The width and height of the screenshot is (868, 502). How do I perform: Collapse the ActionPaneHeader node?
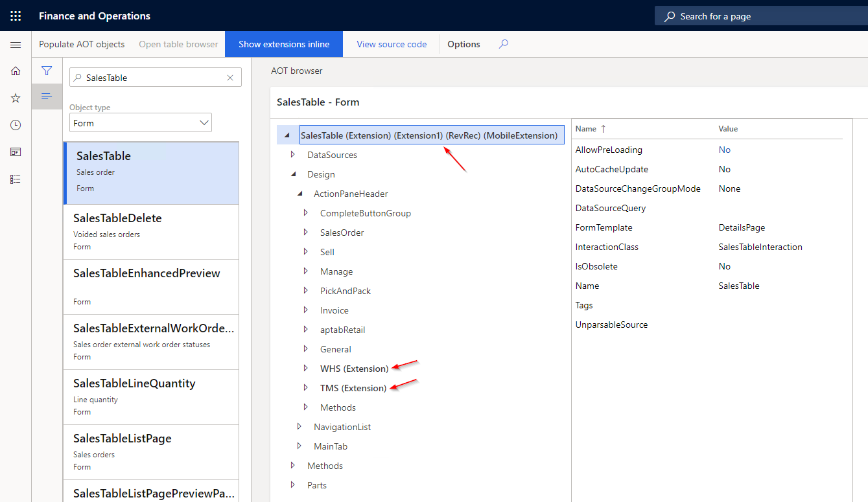299,194
